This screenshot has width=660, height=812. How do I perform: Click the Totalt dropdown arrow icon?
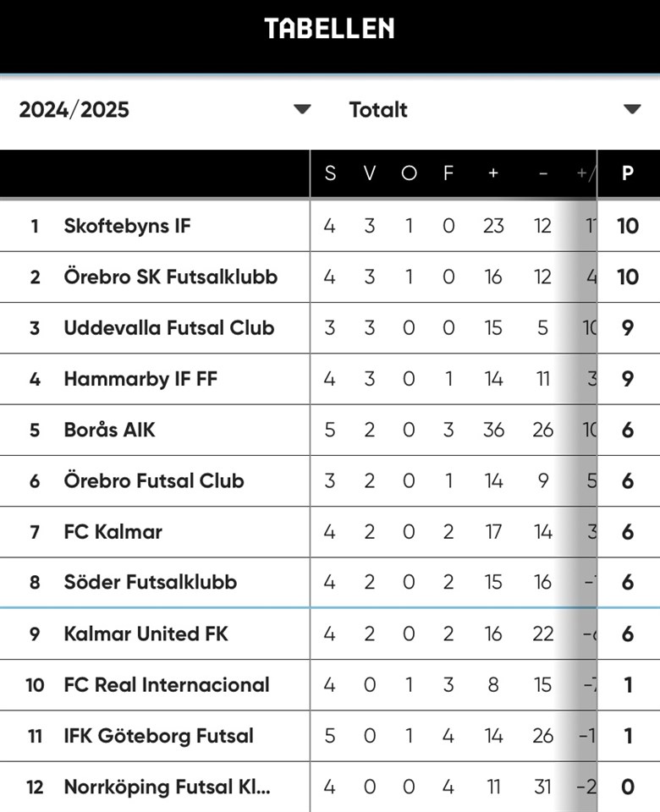[x=632, y=109]
